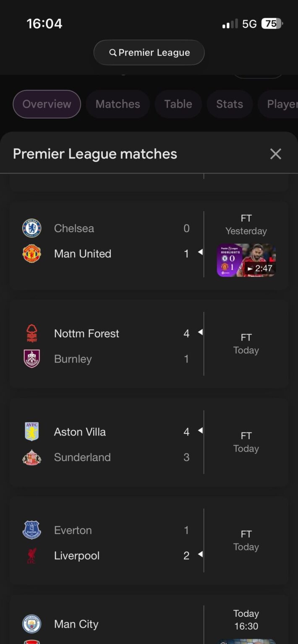Open the Overview tab
The image size is (298, 644).
(47, 104)
